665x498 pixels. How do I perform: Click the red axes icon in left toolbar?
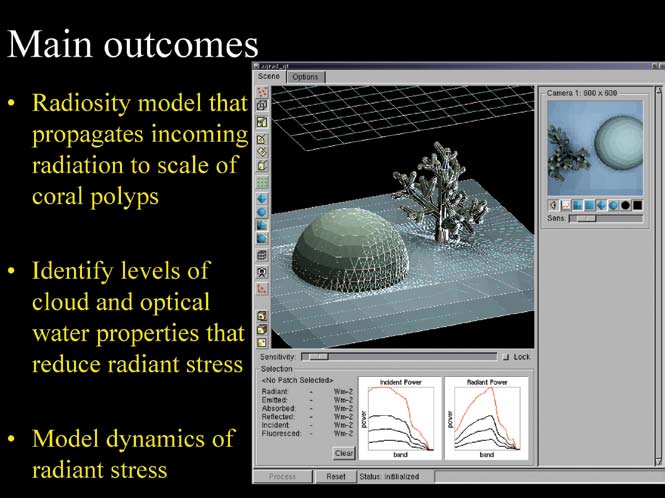pos(262,288)
